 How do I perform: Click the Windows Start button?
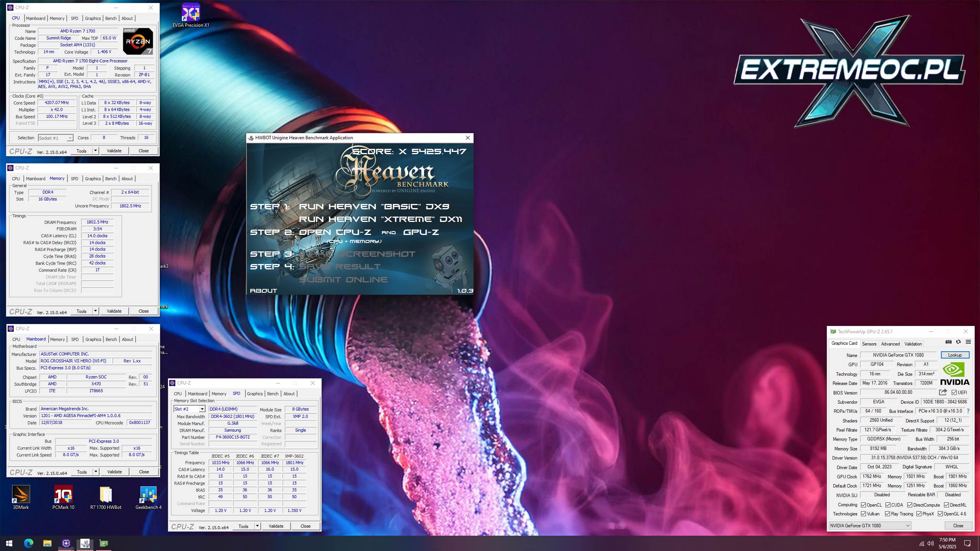tap(9, 543)
